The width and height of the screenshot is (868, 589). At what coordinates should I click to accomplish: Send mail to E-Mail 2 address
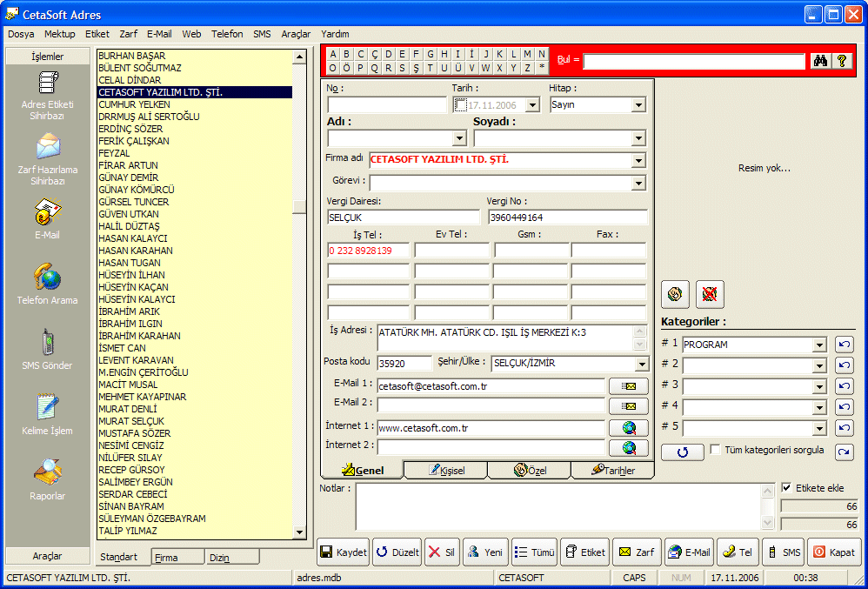click(x=628, y=406)
